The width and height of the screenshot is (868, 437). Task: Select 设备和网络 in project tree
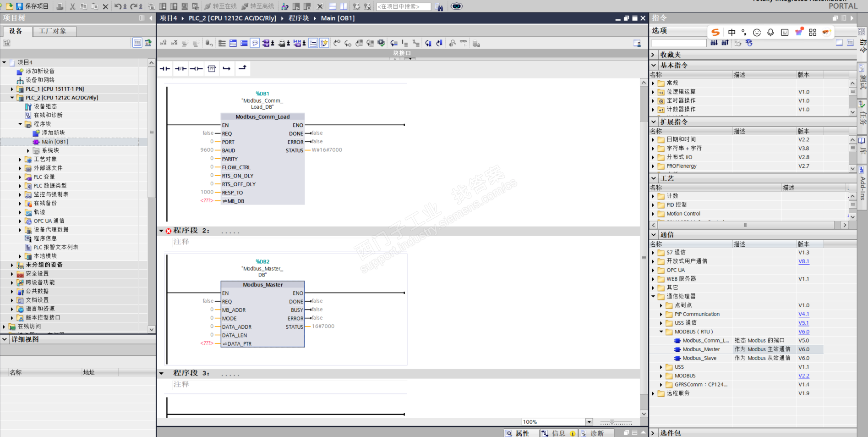(x=40, y=80)
